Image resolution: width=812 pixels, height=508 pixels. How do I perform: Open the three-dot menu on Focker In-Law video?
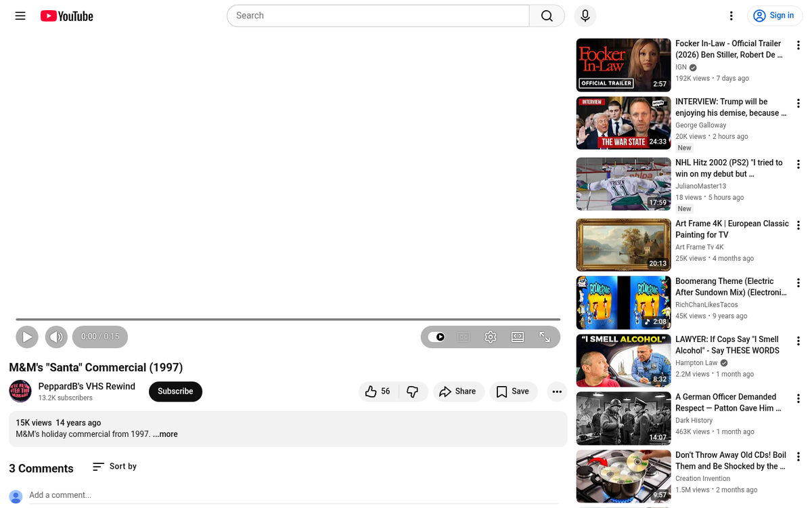point(798,45)
